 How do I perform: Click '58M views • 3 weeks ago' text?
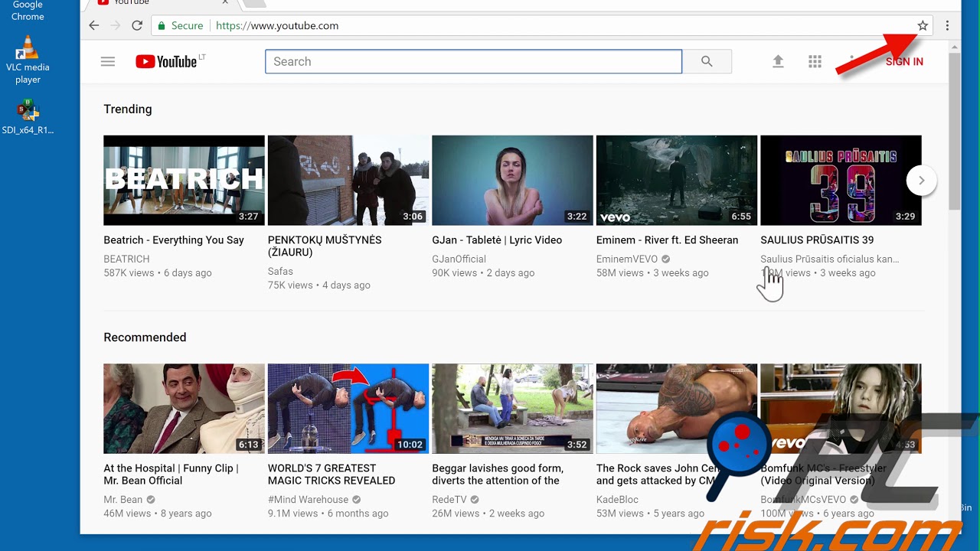(x=652, y=273)
